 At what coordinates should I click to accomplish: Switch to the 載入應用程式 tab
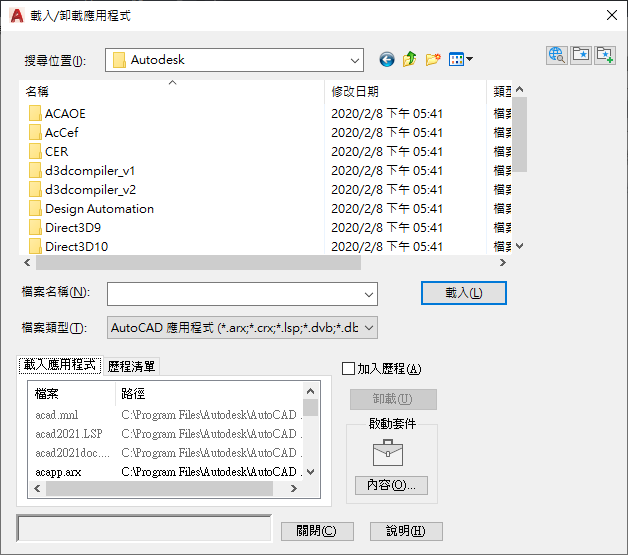point(60,365)
